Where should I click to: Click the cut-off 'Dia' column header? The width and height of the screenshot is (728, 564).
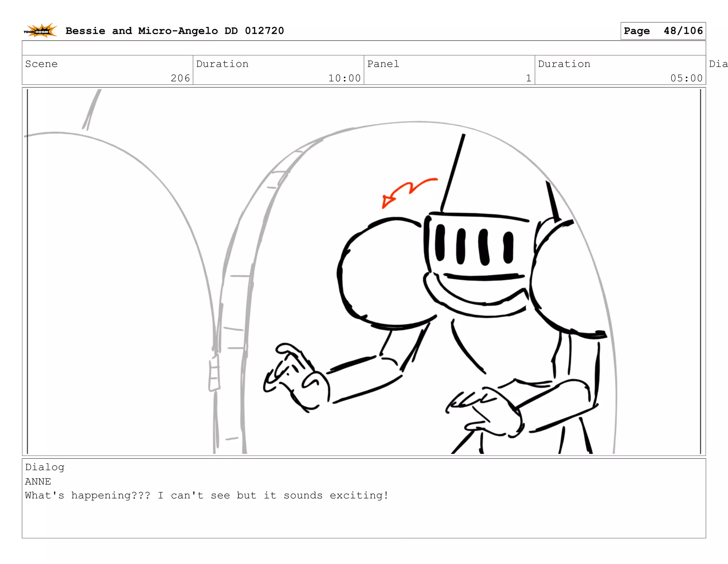click(718, 64)
